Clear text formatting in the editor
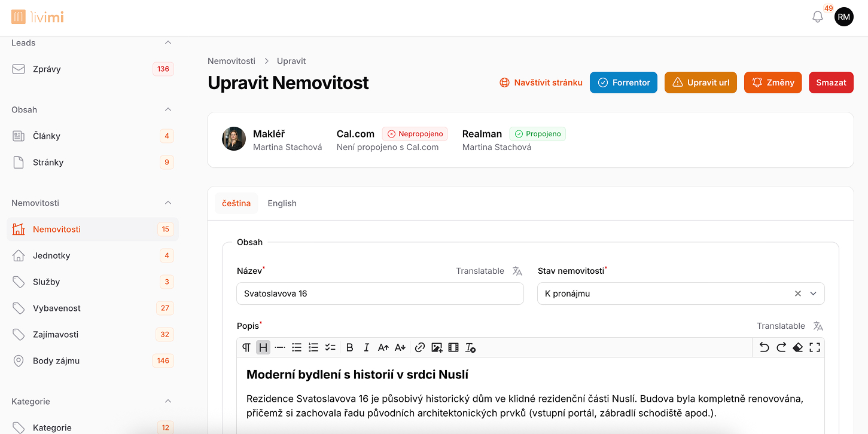868x434 pixels. 471,347
